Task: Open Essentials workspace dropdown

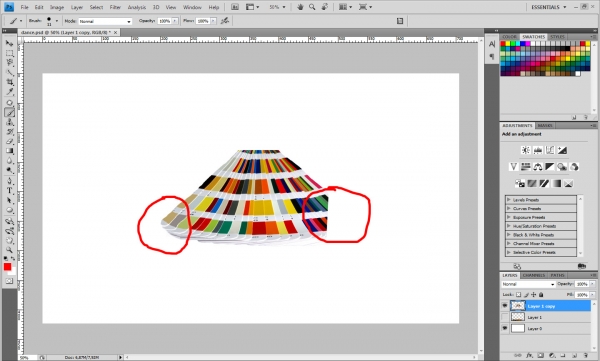Action: 548,7
